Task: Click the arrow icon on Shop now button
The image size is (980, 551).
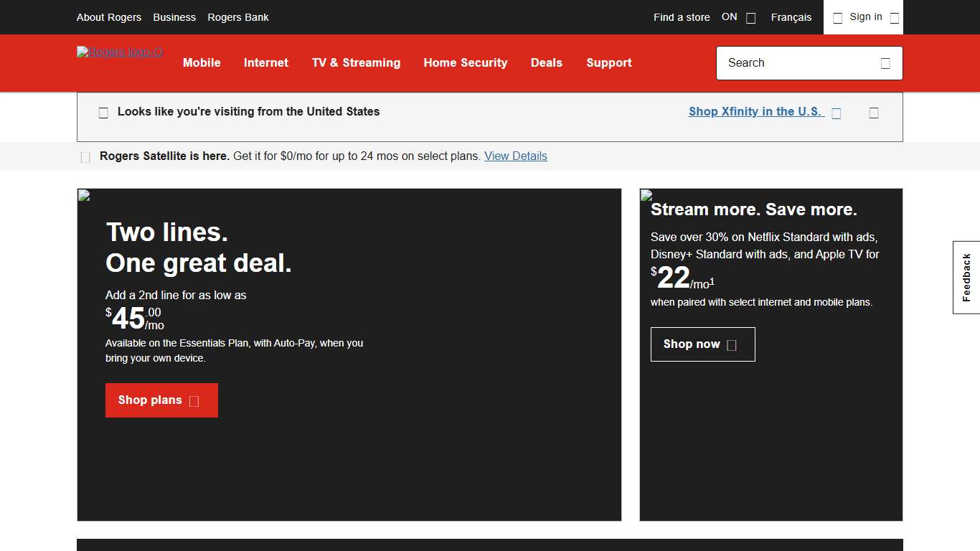Action: point(732,344)
